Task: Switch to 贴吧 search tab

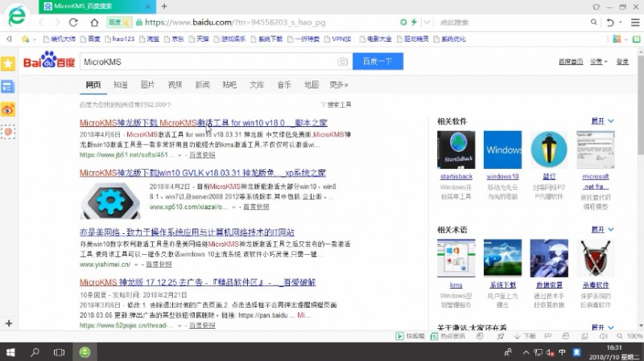Action: [229, 84]
